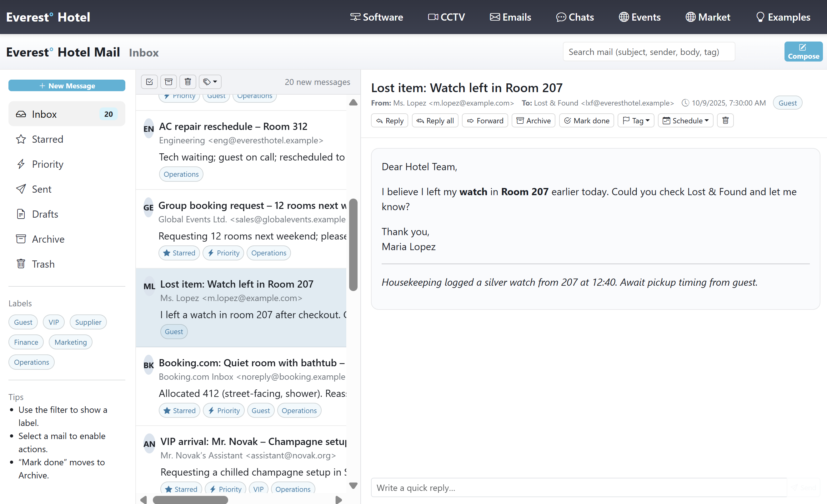Mark the open email as done

click(x=586, y=121)
